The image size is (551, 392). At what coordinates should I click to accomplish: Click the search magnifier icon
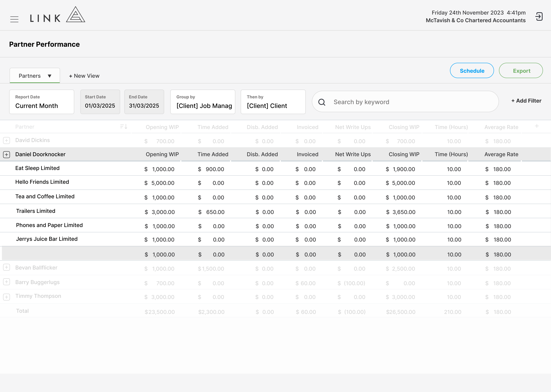[x=322, y=102]
